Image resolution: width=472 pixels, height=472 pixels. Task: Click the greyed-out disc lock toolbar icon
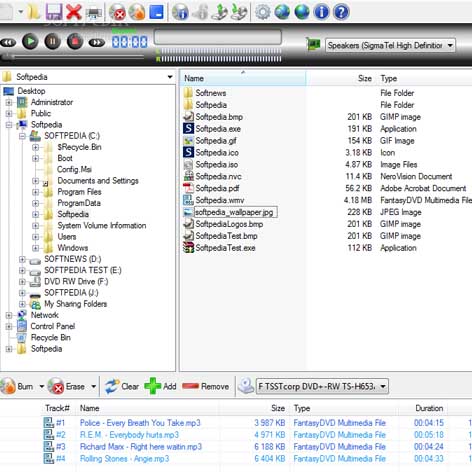[x=200, y=12]
